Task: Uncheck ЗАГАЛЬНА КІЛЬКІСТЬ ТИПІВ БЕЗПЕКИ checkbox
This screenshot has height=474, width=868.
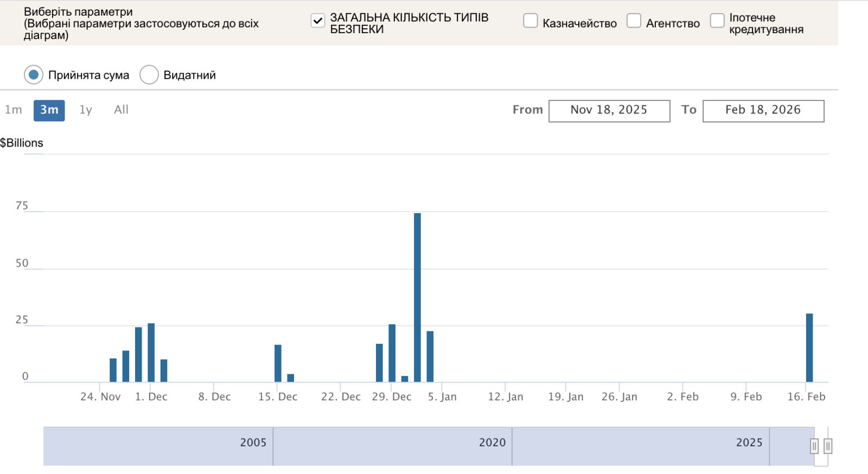Action: click(x=318, y=21)
